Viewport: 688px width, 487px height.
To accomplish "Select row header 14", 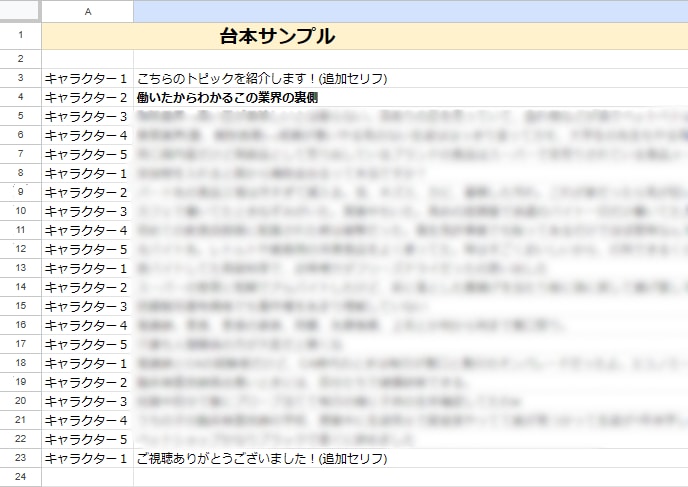I will pyautogui.click(x=21, y=287).
